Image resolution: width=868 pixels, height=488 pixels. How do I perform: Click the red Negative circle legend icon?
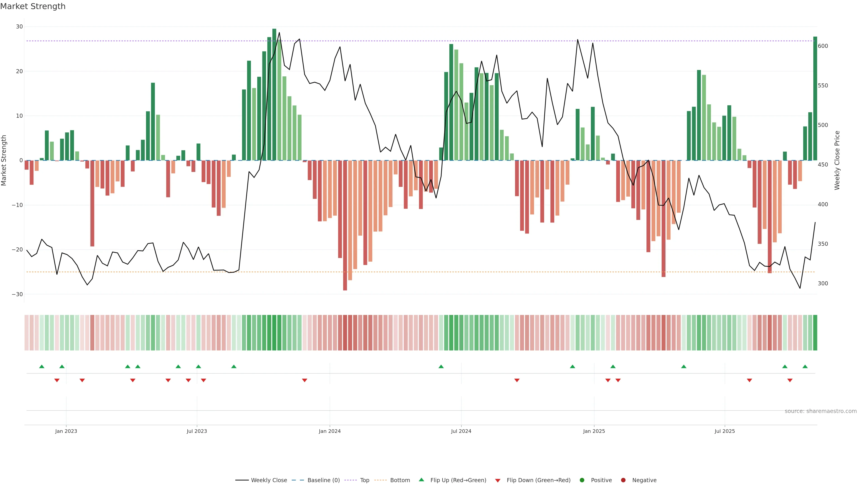[x=623, y=480]
